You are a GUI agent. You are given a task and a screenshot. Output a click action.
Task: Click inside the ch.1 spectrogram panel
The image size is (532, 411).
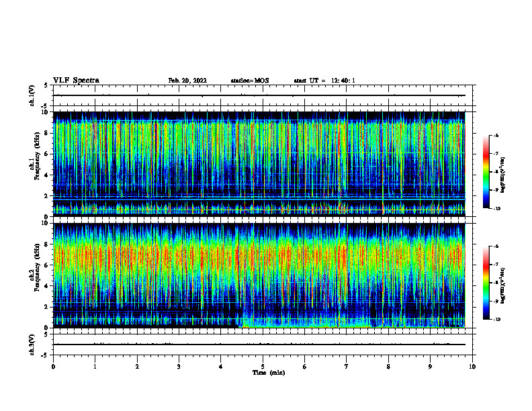pyautogui.click(x=263, y=164)
